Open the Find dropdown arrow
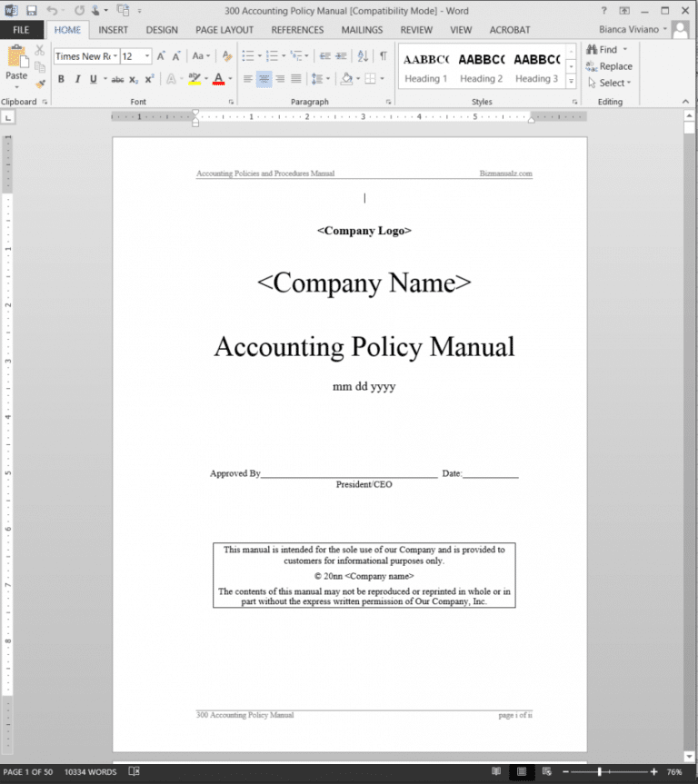 (x=625, y=49)
